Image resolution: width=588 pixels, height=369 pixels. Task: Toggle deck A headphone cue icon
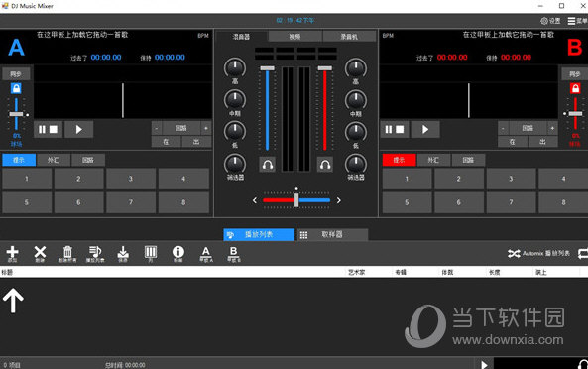coord(268,165)
